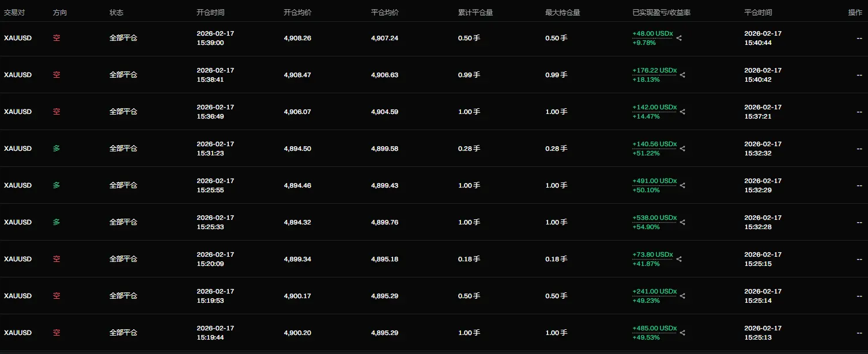Click share icon beside +48.00 USDx profit
This screenshot has height=354, width=868.
[679, 38]
